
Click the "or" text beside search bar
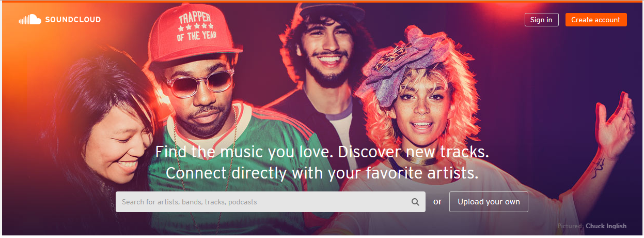pyautogui.click(x=437, y=202)
